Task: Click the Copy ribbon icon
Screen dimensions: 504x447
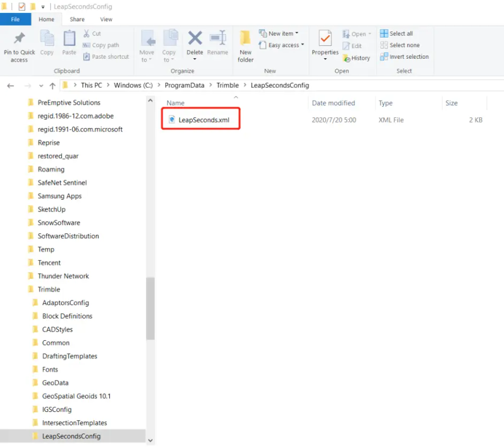Action: (x=47, y=38)
